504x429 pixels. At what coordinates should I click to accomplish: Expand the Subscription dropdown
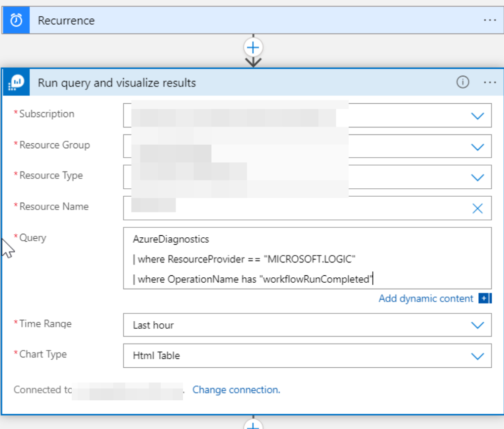point(477,116)
